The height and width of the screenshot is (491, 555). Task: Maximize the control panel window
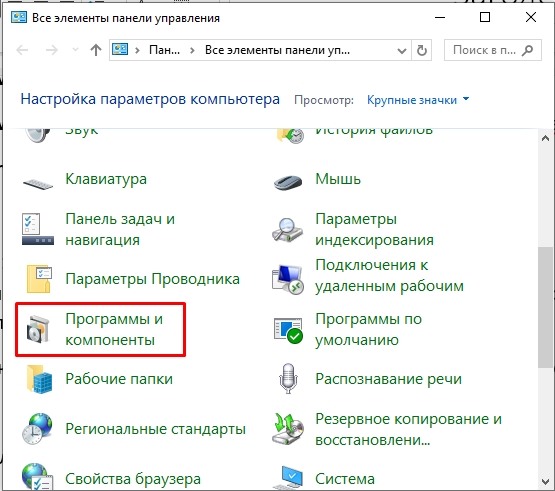pyautogui.click(x=485, y=17)
